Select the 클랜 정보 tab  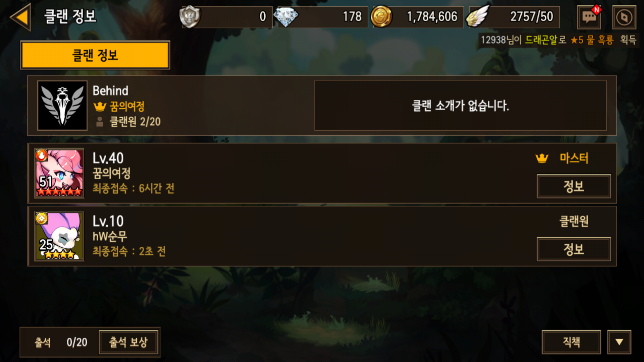coord(95,55)
